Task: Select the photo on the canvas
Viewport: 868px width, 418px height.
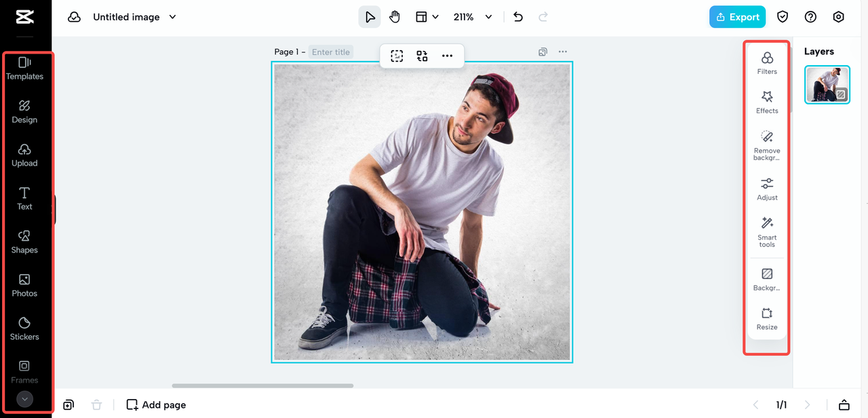Action: tap(422, 212)
